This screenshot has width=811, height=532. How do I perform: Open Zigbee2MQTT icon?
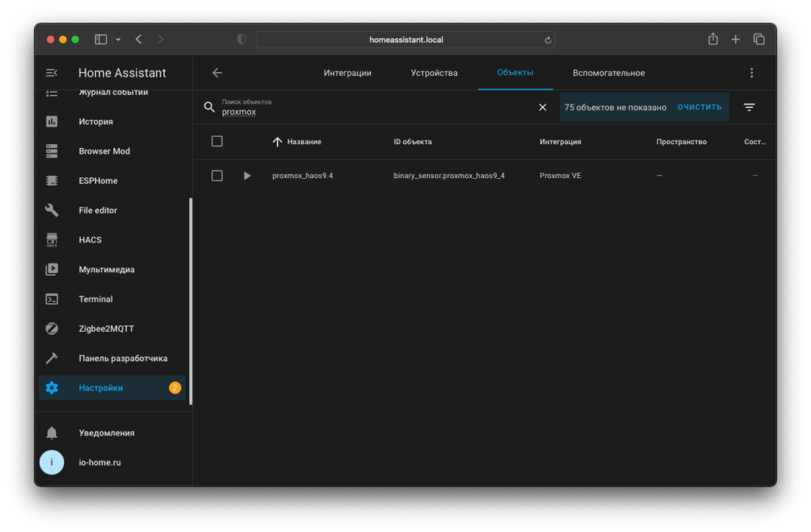coord(51,329)
